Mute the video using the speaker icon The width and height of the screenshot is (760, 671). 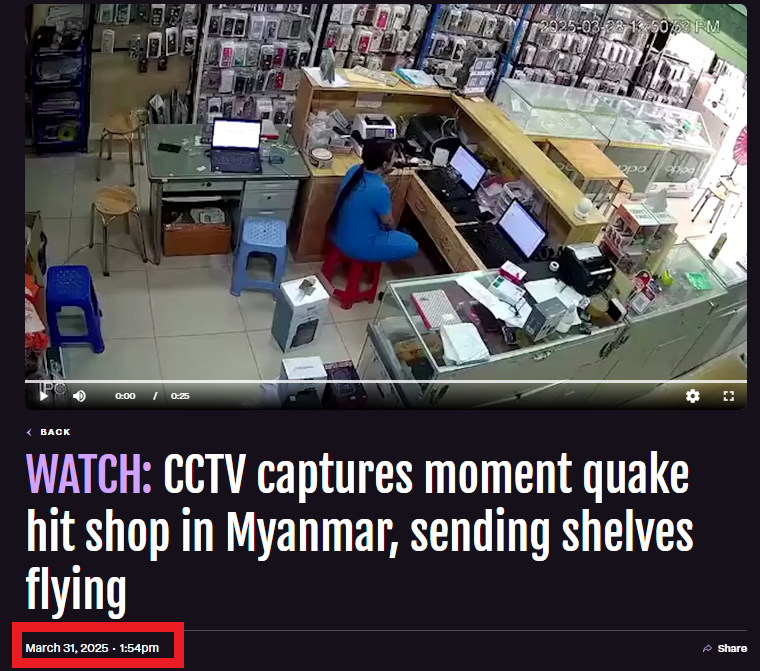(79, 396)
